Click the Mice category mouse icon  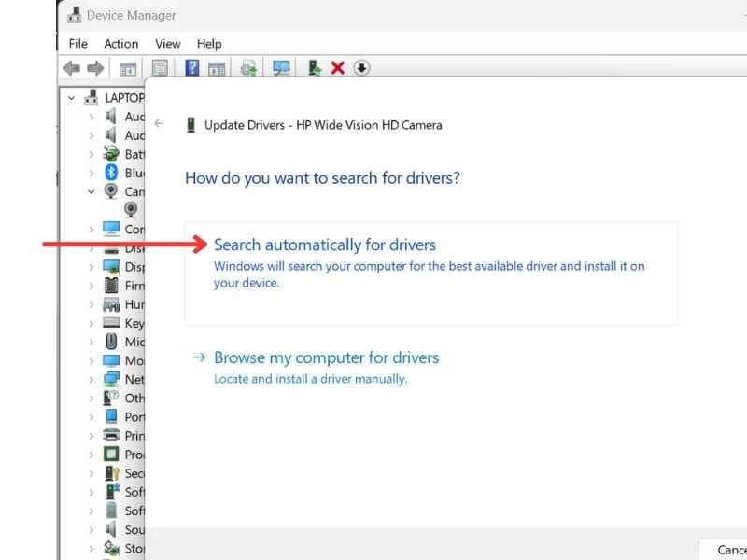[111, 342]
